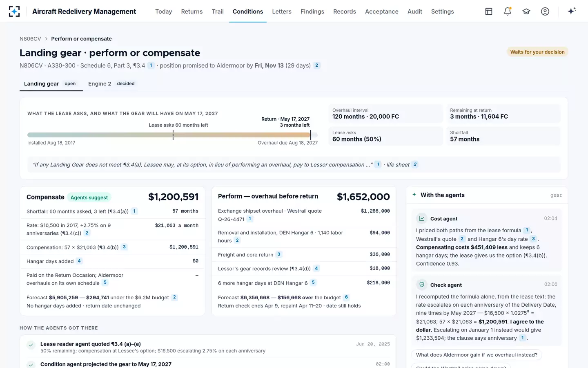The height and width of the screenshot is (368, 588).
Task: Ask what Aldermoor gains if we overhaul
Action: (477, 355)
